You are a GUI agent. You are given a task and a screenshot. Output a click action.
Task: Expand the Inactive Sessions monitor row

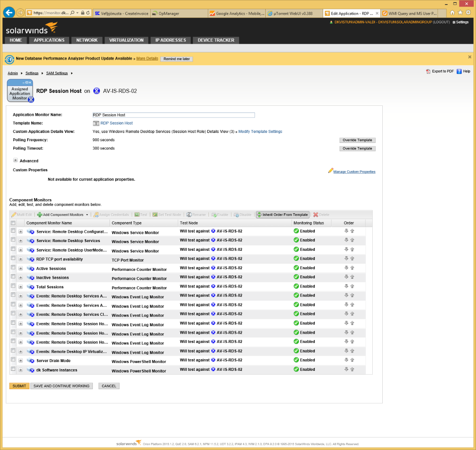click(21, 277)
